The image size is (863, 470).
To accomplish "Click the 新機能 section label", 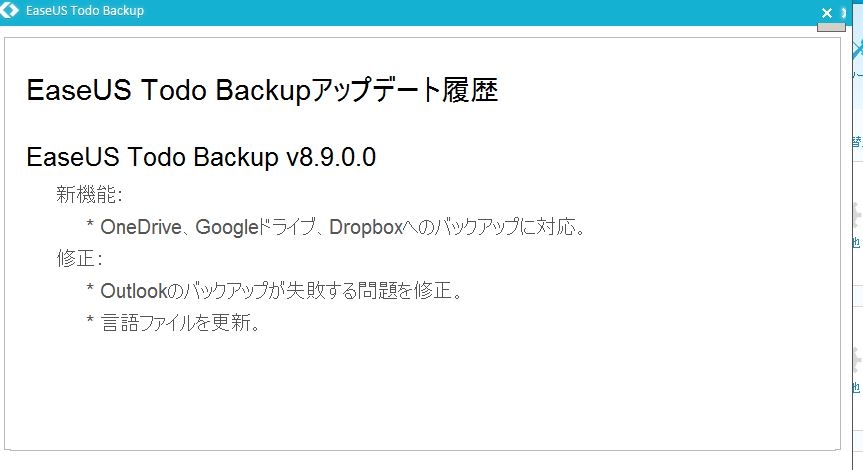I will (89, 194).
